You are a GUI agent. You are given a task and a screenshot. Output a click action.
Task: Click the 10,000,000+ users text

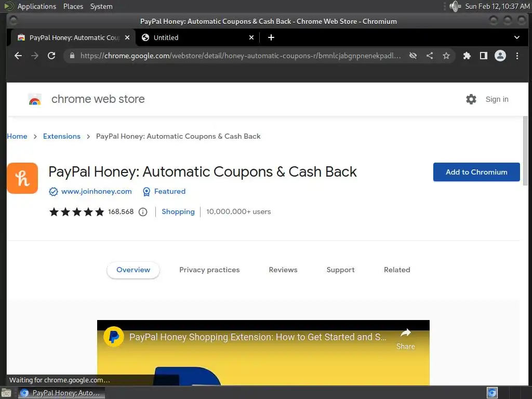pos(238,212)
